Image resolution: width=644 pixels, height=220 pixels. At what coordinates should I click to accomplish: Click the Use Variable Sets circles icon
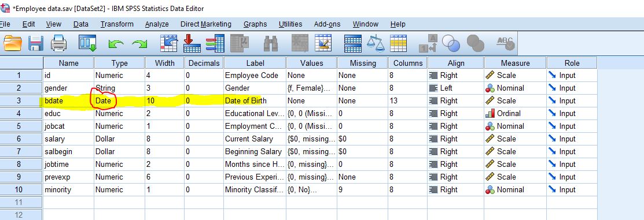pos(451,43)
